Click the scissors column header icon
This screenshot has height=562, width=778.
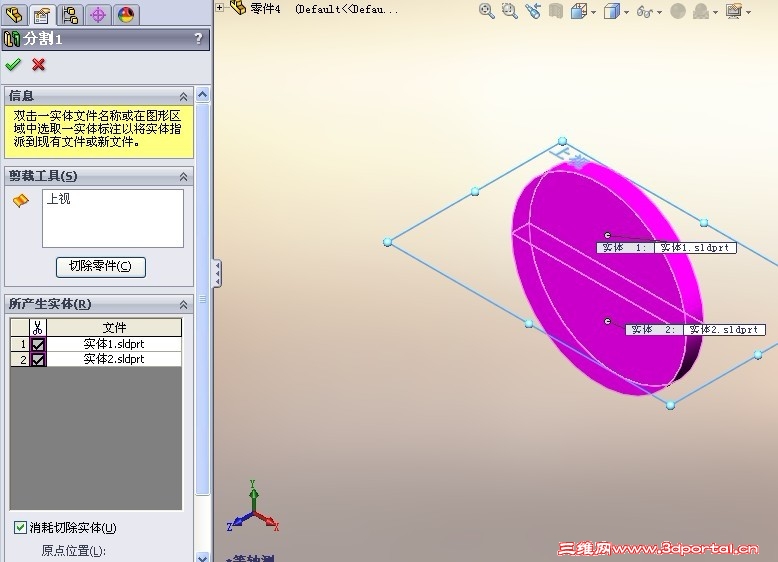coord(38,327)
